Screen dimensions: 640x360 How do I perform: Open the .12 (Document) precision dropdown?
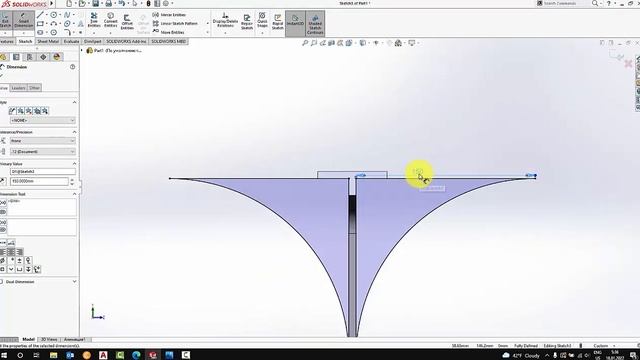43,152
